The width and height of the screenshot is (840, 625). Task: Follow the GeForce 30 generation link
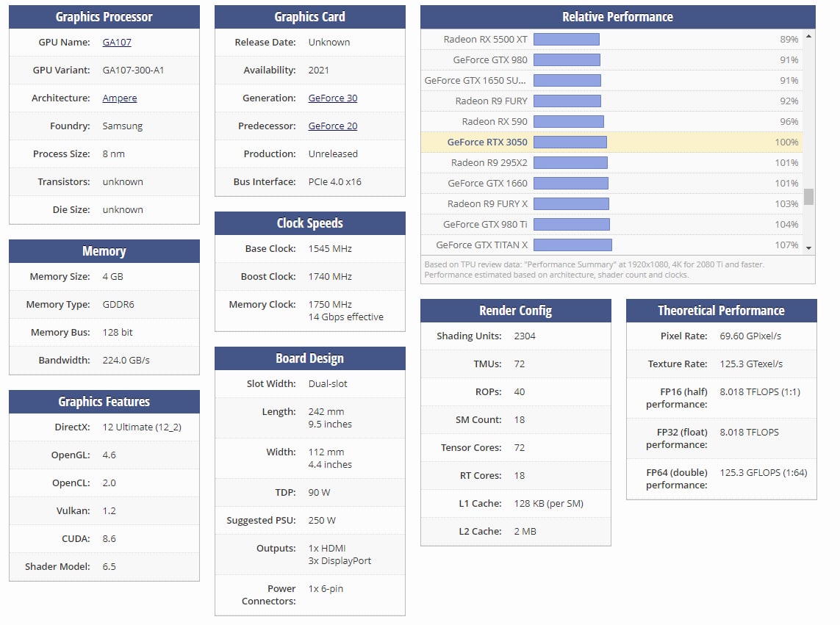coord(333,98)
